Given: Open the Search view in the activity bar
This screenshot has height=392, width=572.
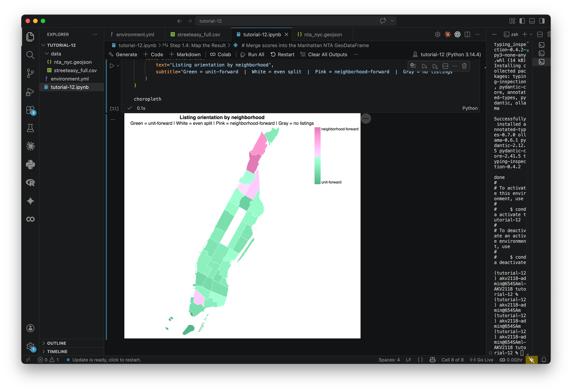Looking at the screenshot, I should [x=30, y=55].
